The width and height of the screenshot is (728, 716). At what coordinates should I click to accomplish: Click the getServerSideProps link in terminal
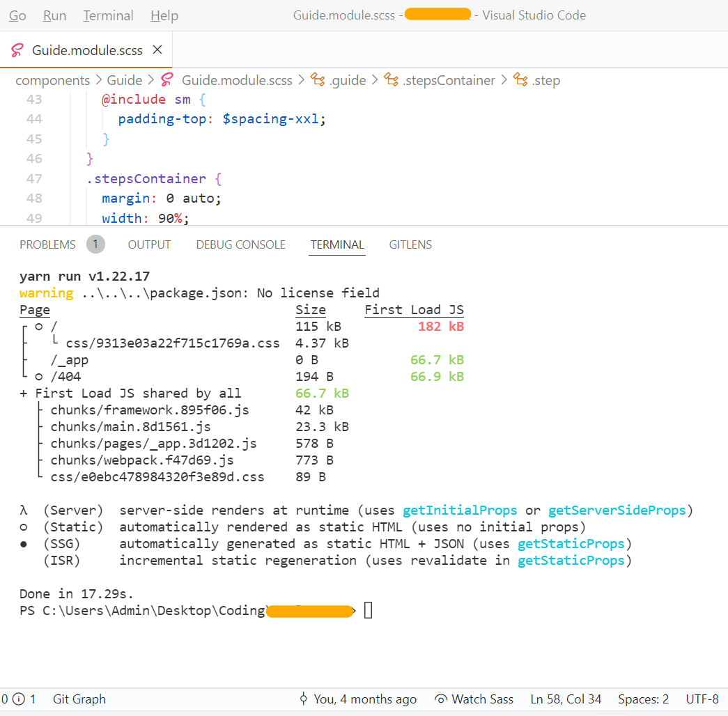click(617, 511)
